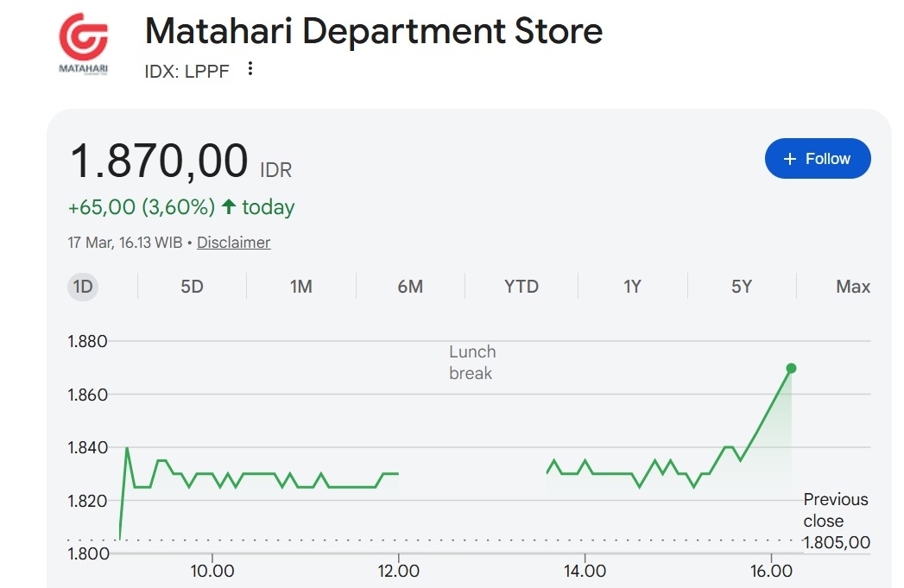Click the Lunch break label on chart

coord(472,363)
